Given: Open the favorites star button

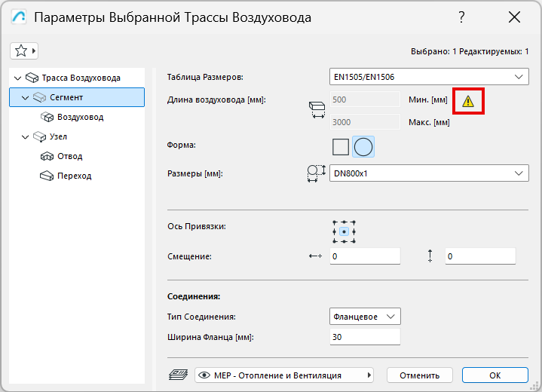Looking at the screenshot, I should coord(24,51).
